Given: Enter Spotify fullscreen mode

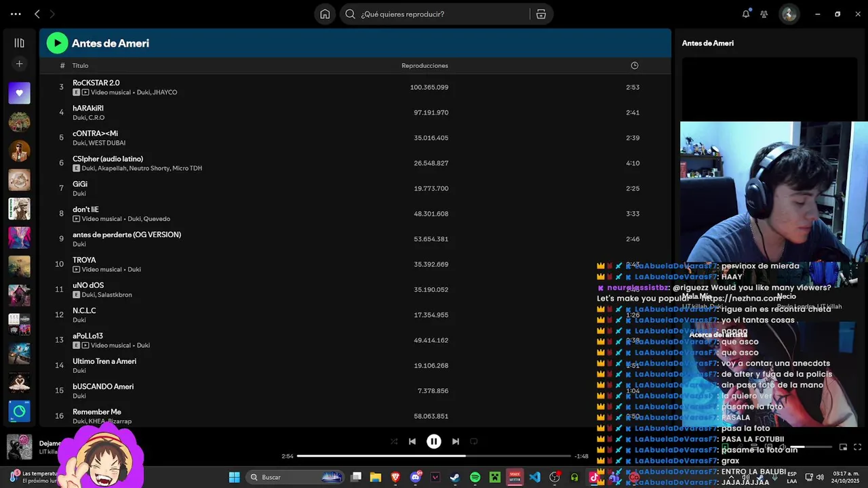Looking at the screenshot, I should coord(857,447).
